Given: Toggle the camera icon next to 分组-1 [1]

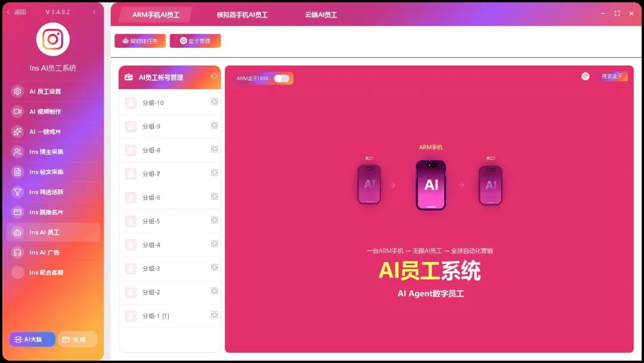Looking at the screenshot, I should (214, 315).
